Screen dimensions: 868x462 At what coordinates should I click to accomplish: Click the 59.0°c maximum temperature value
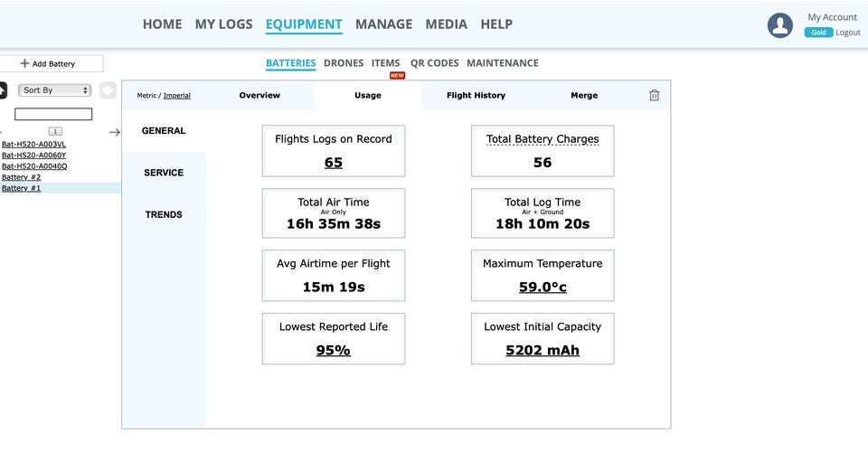[x=542, y=288]
